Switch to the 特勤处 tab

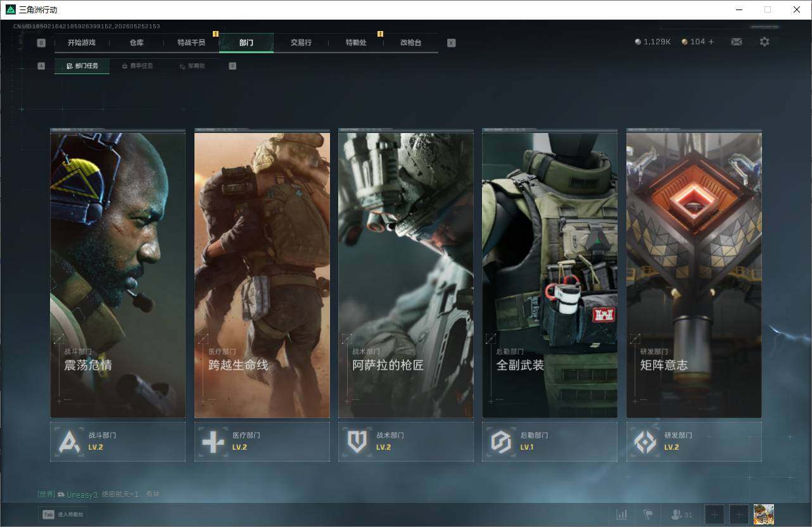356,43
